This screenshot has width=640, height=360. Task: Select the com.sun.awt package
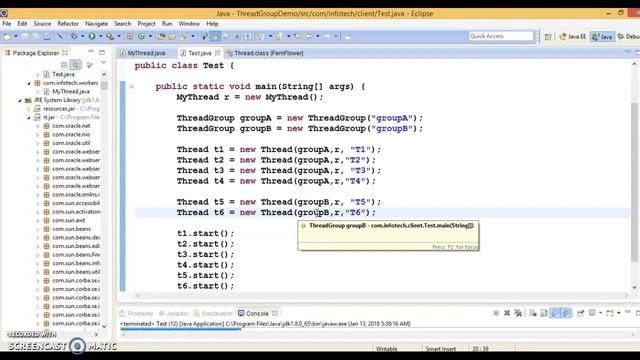tap(69, 220)
